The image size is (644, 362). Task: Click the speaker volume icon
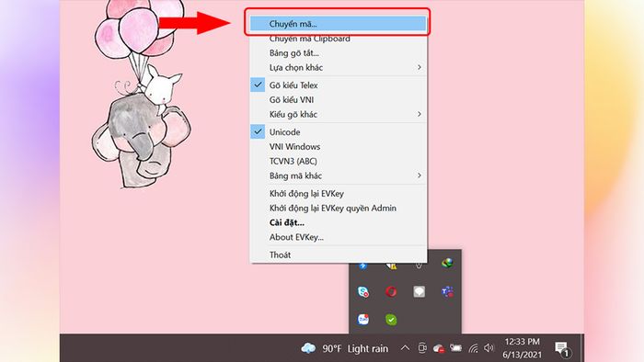(489, 348)
